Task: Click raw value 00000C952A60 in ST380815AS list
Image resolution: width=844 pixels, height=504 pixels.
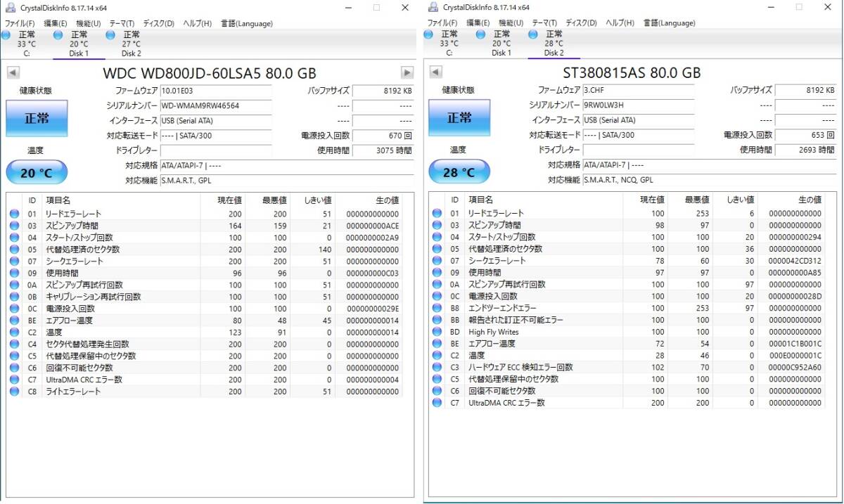Action: pyautogui.click(x=795, y=368)
